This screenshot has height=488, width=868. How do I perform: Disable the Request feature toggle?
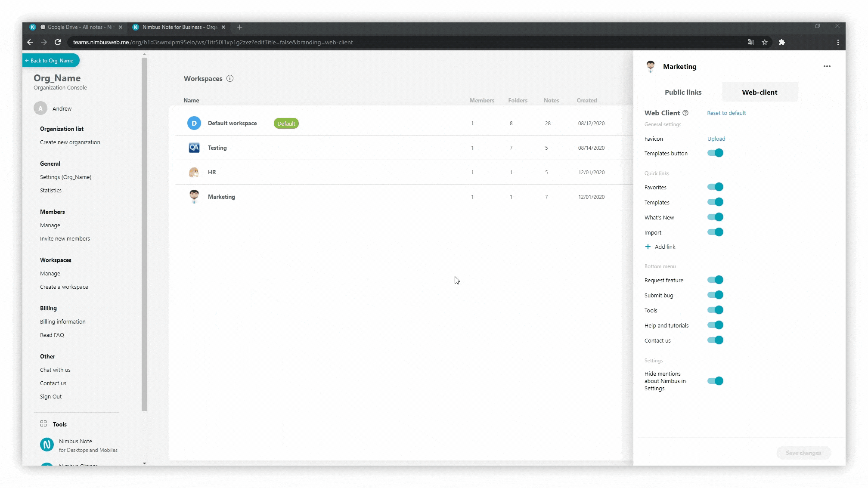tap(715, 280)
